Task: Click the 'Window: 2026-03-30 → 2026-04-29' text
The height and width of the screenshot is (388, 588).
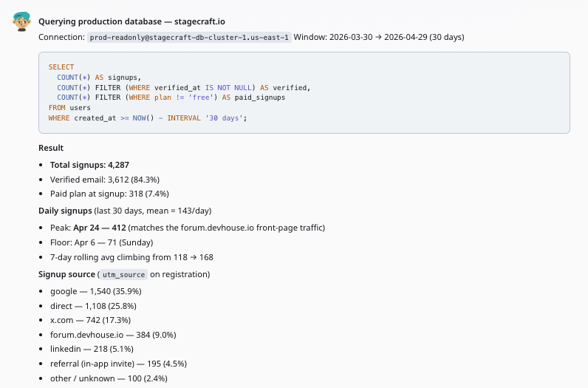Action: coord(379,37)
